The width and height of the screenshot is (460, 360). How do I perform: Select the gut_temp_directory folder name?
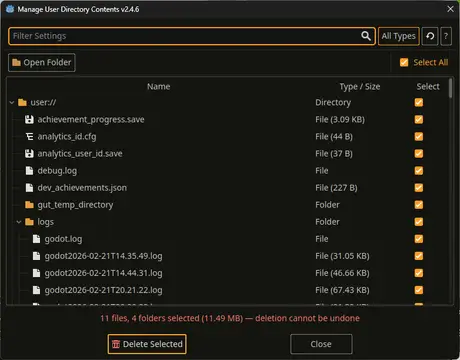click(x=75, y=205)
